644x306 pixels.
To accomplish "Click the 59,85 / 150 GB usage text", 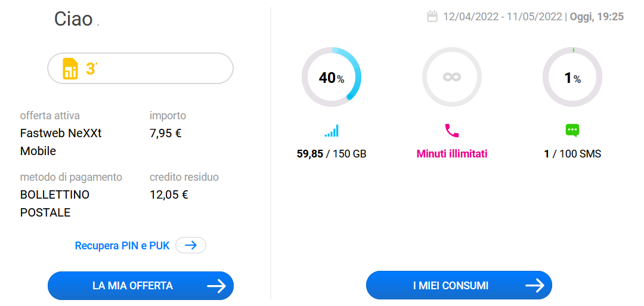I will coord(332,154).
